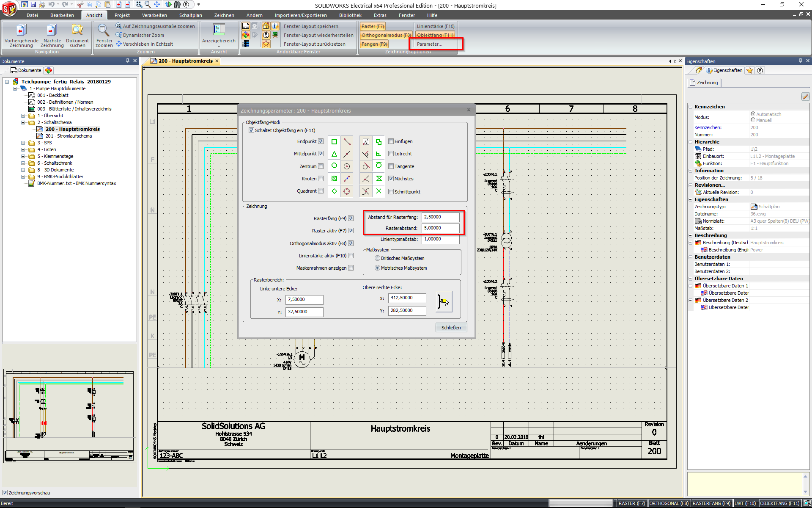Viewport: 812px width, 508px height.
Task: Open Dokument suchen tool
Action: (x=77, y=30)
